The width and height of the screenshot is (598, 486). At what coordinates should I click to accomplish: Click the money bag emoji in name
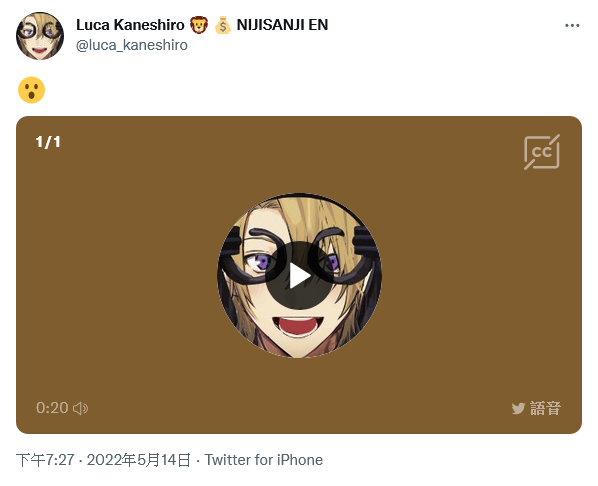[223, 25]
